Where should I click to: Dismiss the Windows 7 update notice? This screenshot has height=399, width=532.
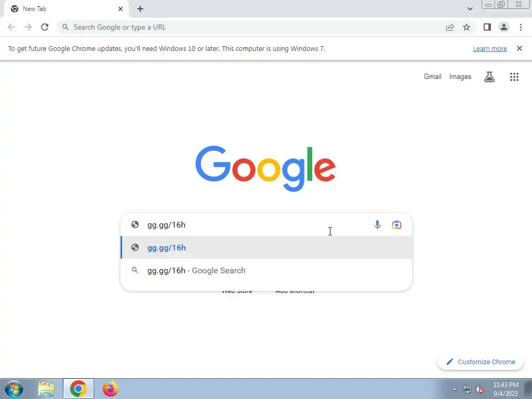click(519, 48)
